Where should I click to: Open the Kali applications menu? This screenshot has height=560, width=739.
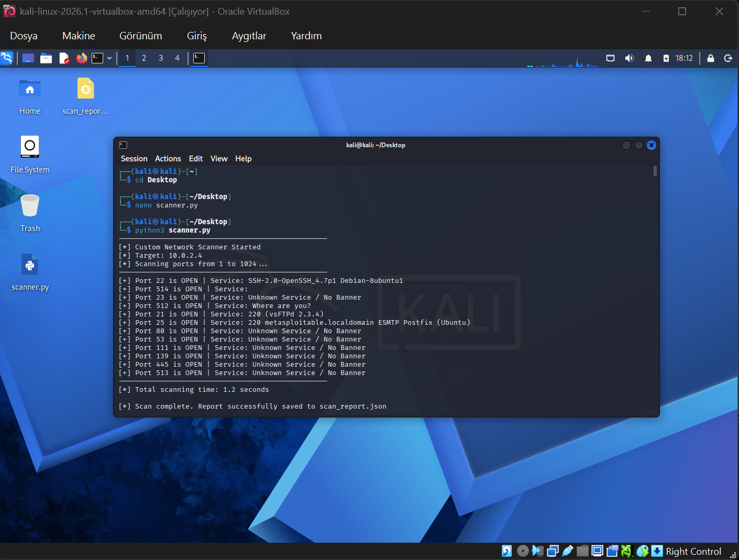click(7, 58)
